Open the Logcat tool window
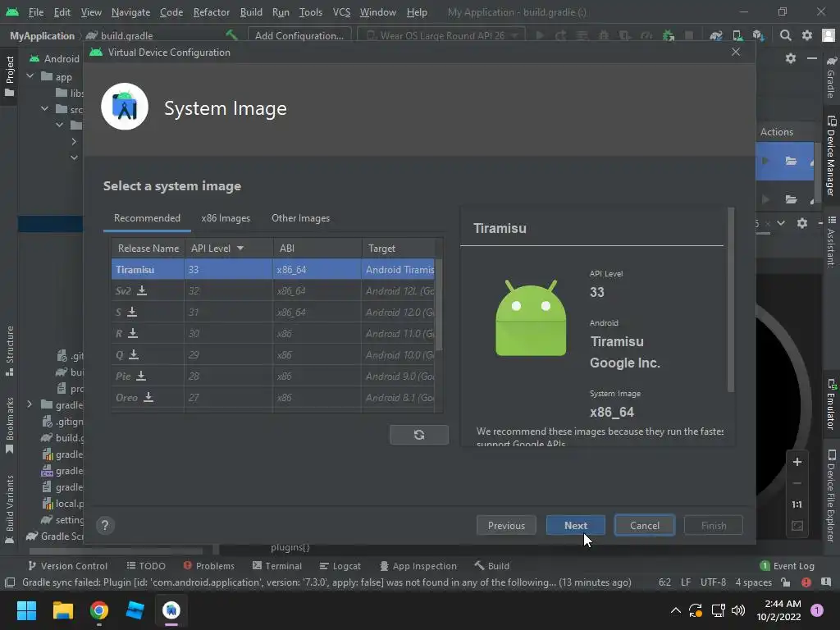Viewport: 840px width, 630px height. 340,566
